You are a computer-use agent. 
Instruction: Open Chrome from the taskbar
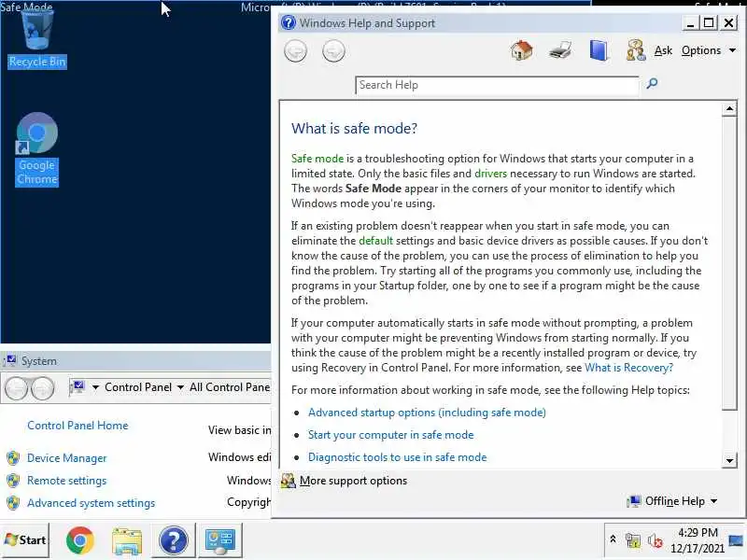point(80,540)
